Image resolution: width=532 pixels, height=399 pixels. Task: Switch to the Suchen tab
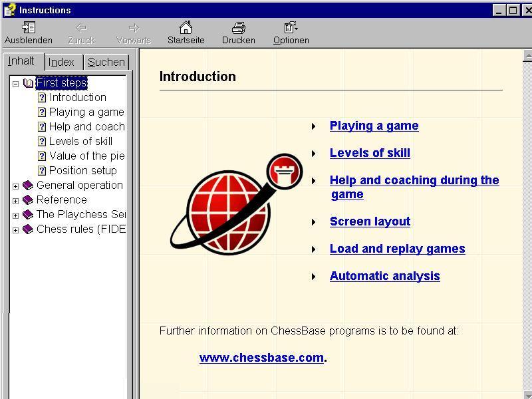[x=106, y=62]
